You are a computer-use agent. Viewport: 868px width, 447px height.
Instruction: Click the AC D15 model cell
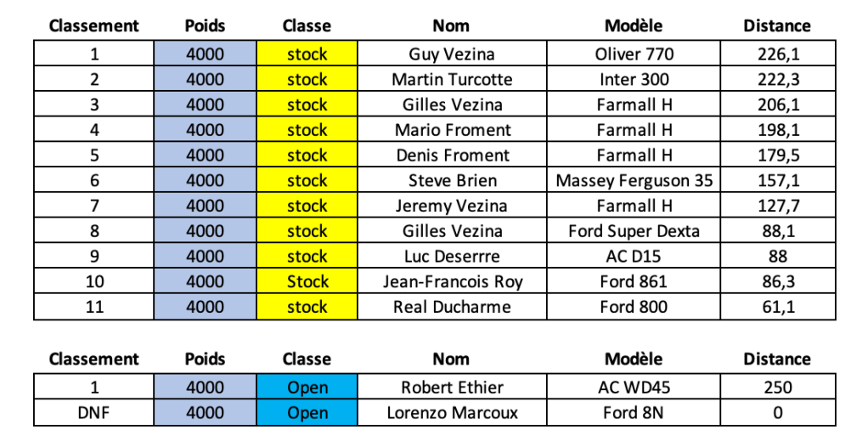tap(634, 257)
